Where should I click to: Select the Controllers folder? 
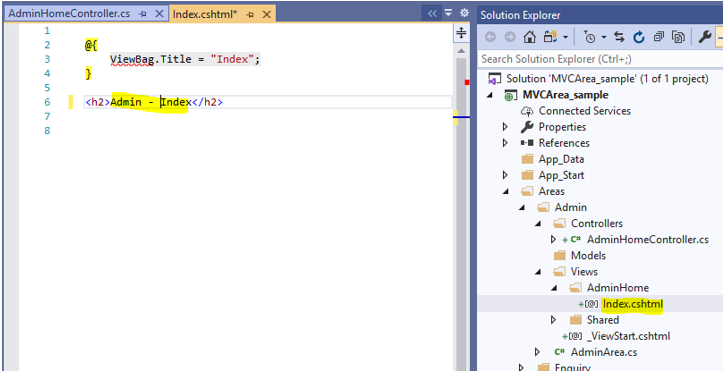pos(597,223)
